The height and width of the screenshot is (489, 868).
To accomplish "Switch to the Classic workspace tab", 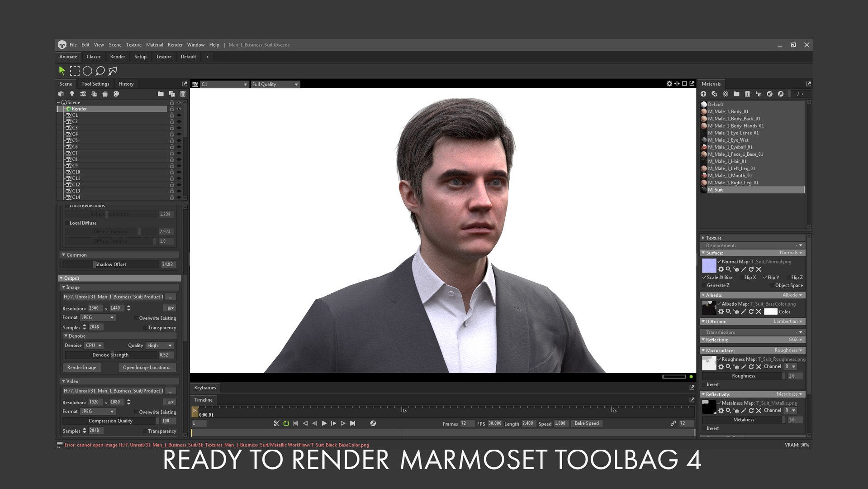I will pyautogui.click(x=94, y=57).
